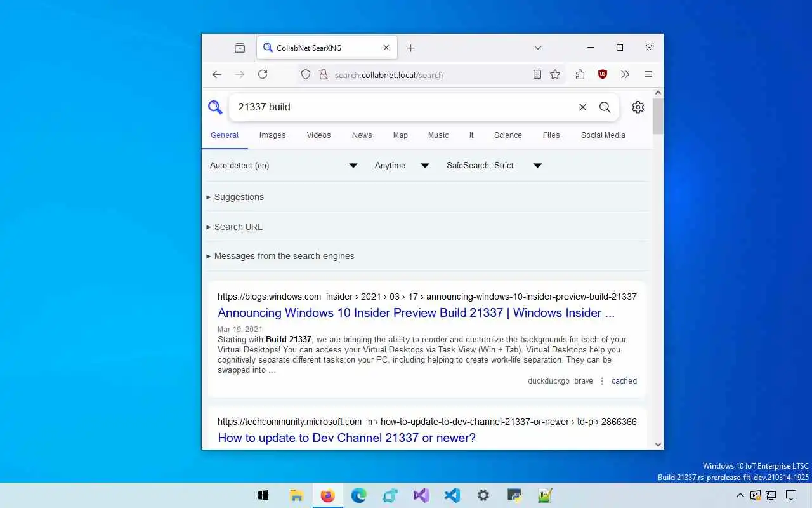The image size is (812, 508).
Task: Open How to update to Dev Channel link
Action: 346,438
